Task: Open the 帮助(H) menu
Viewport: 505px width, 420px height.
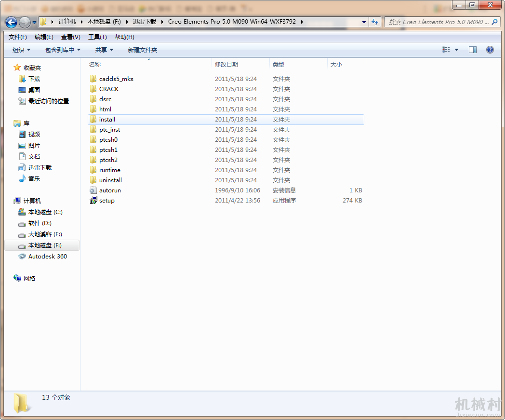Action: [124, 37]
